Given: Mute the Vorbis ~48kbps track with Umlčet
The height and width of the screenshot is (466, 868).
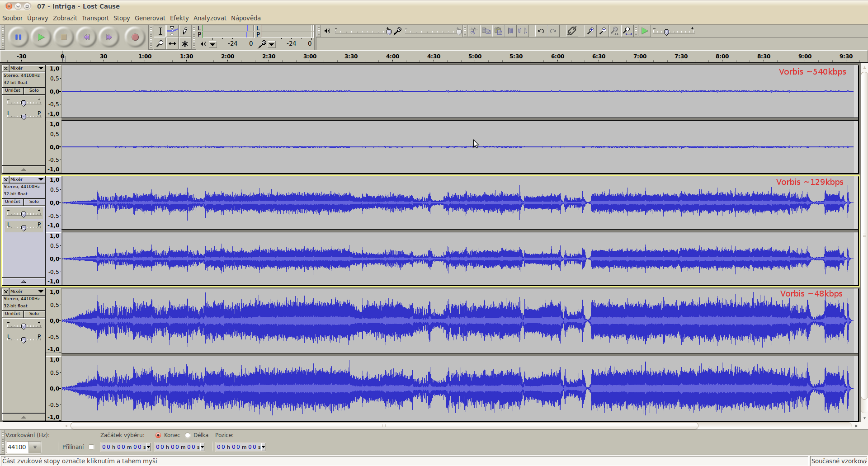Looking at the screenshot, I should (x=13, y=314).
